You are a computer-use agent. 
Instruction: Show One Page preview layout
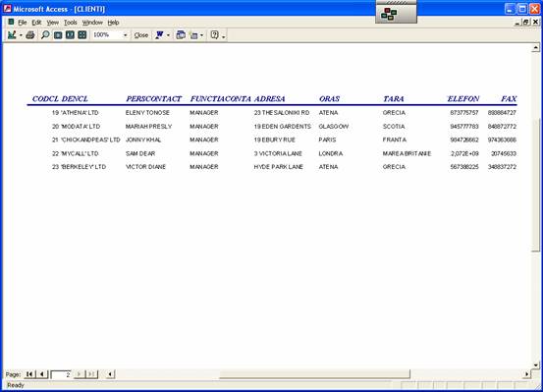58,34
